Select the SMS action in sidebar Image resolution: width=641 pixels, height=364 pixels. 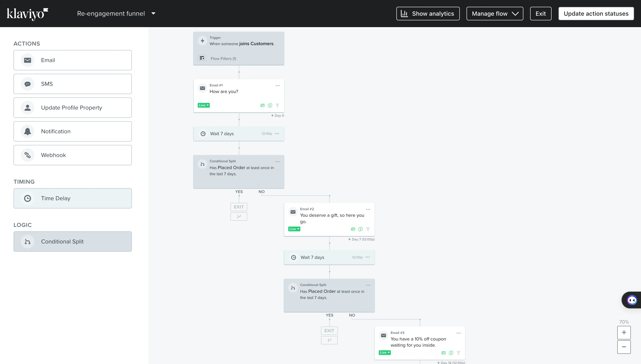pyautogui.click(x=72, y=84)
